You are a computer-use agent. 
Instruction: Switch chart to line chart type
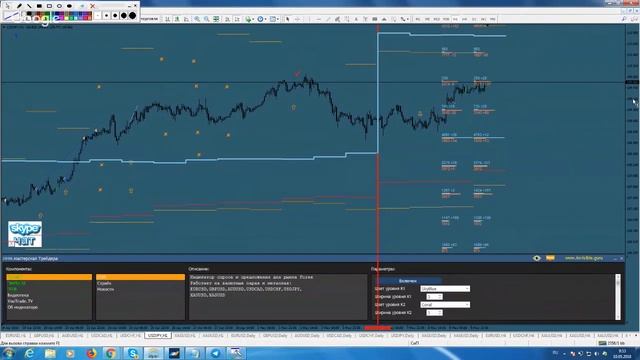(x=186, y=19)
